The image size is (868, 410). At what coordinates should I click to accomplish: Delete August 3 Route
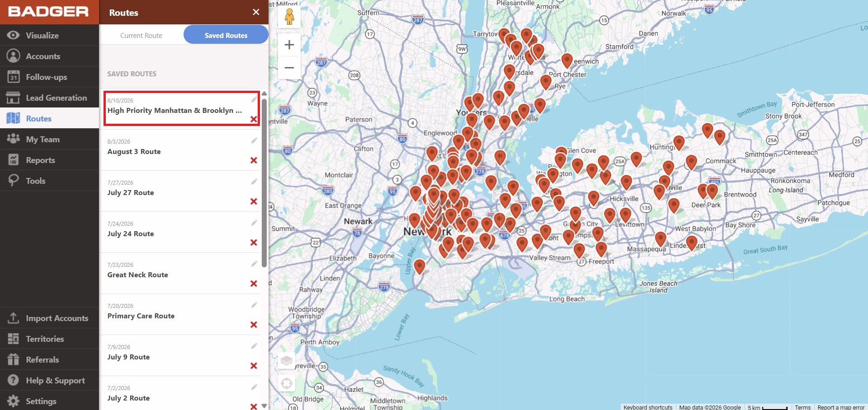[x=254, y=160]
